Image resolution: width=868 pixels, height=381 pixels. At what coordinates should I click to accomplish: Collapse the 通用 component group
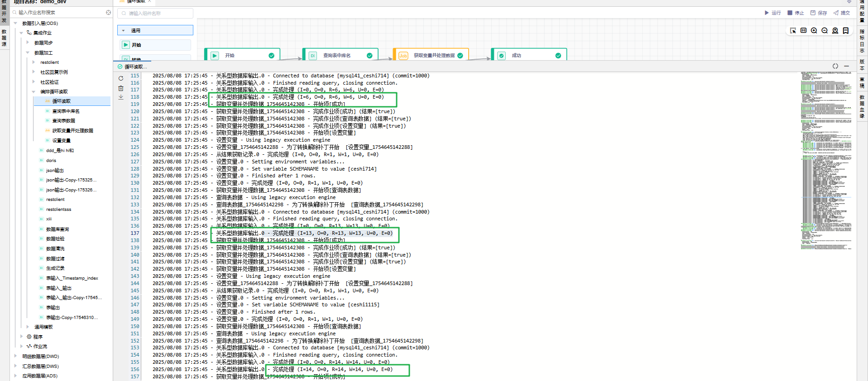pos(123,30)
